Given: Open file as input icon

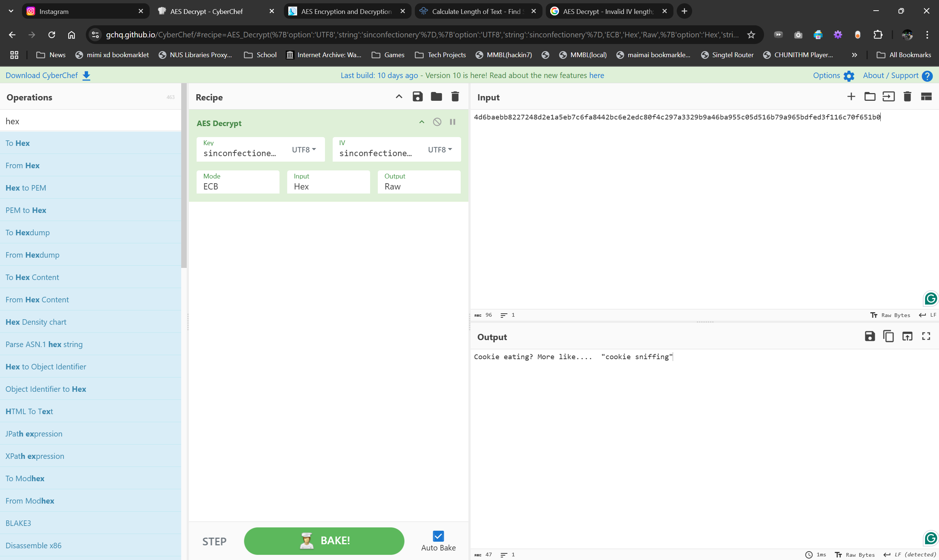Looking at the screenshot, I should [888, 97].
